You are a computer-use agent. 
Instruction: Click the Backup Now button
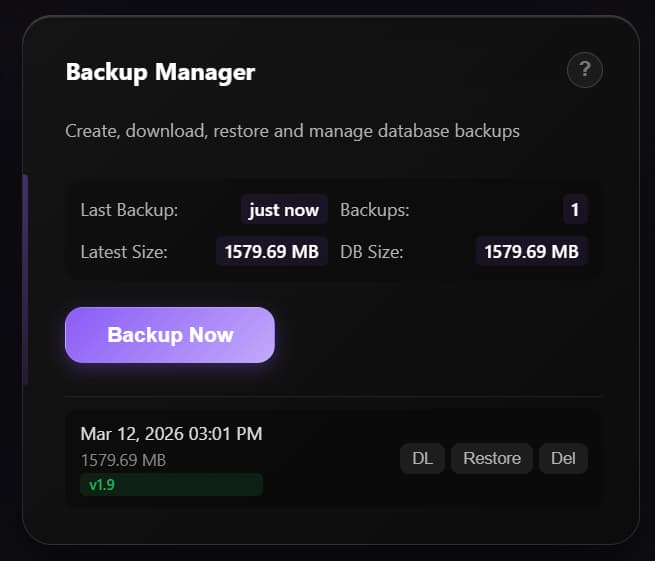click(170, 335)
